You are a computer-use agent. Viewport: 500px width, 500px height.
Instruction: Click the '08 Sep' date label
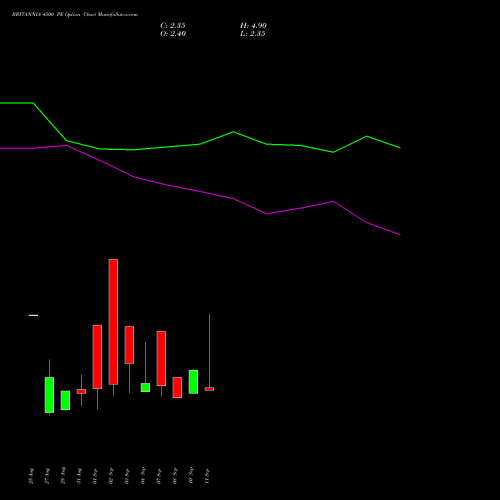(x=175, y=476)
